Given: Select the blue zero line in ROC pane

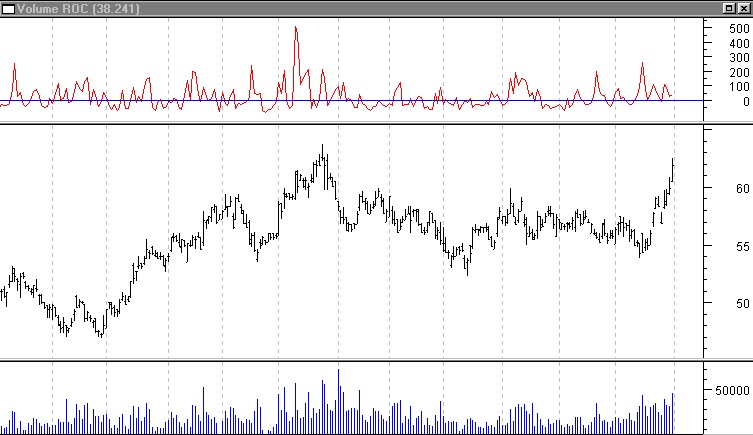Looking at the screenshot, I should [x=352, y=101].
